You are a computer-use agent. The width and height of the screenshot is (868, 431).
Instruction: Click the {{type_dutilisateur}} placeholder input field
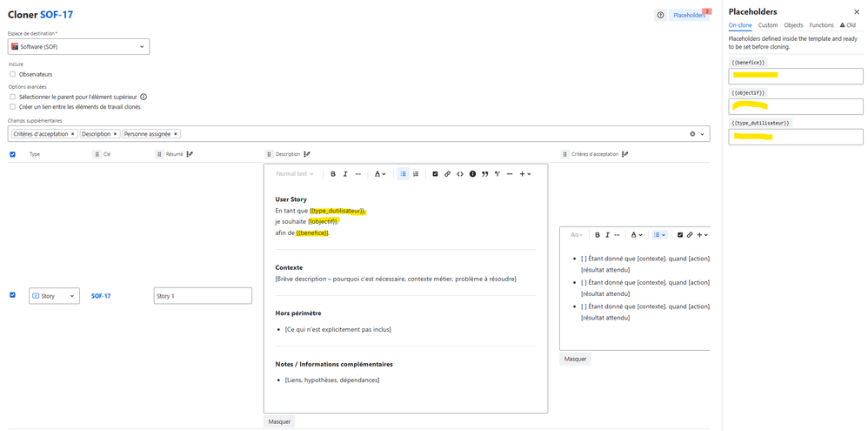(796, 137)
